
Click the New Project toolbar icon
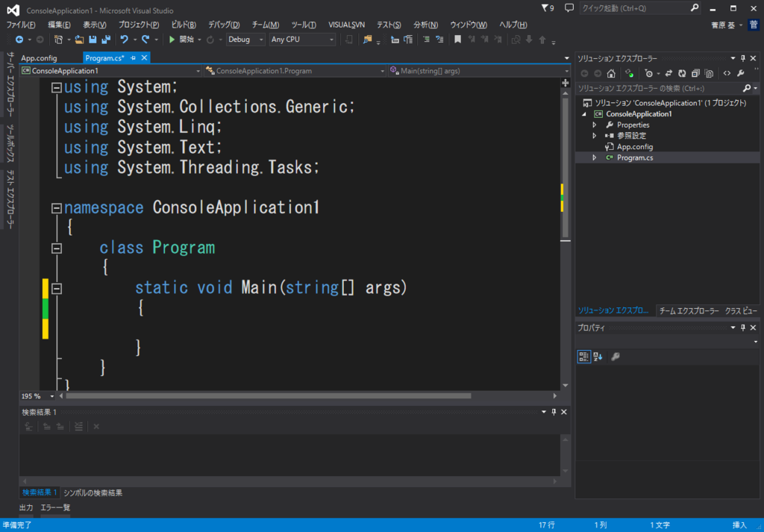(58, 40)
